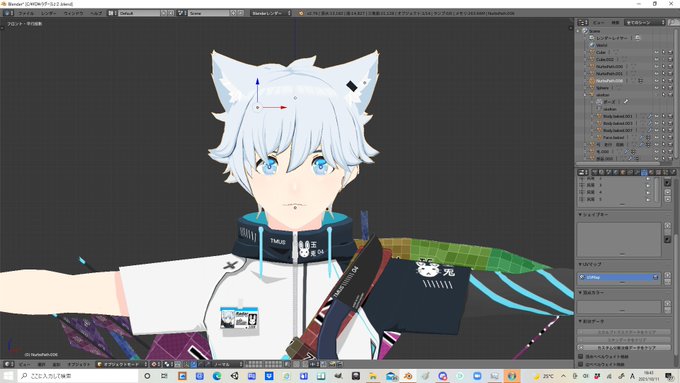
Task: Enable 頂点ベベルウェイト格納 checkbox
Action: point(581,357)
